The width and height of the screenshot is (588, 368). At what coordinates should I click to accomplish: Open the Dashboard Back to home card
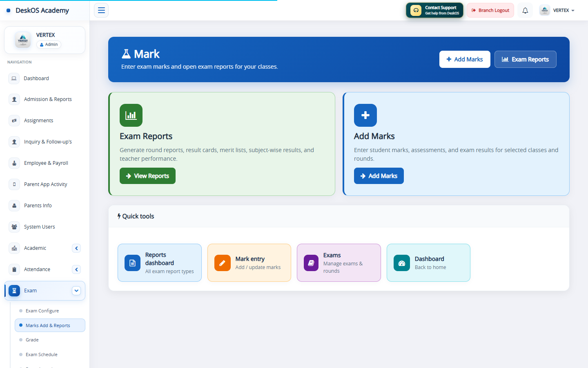pos(428,263)
